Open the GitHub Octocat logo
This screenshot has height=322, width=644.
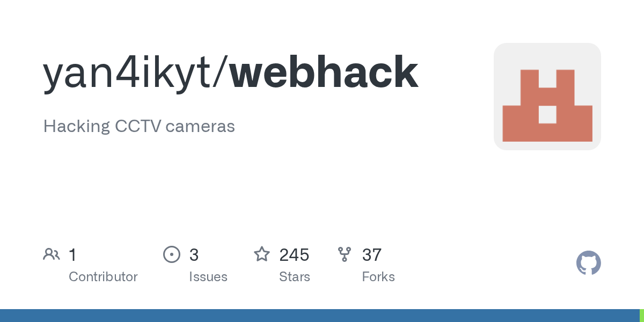(x=588, y=263)
